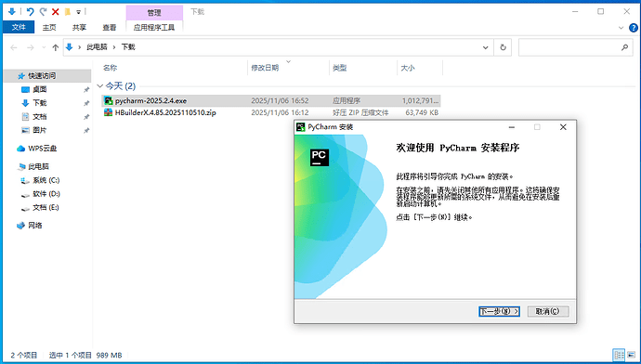Click the red delete X icon

click(x=55, y=12)
